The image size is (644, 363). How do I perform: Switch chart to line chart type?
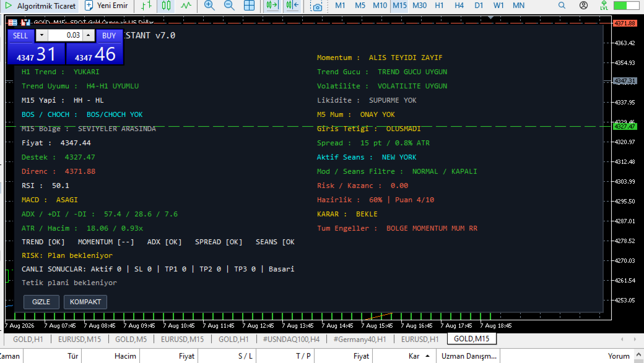click(x=186, y=6)
